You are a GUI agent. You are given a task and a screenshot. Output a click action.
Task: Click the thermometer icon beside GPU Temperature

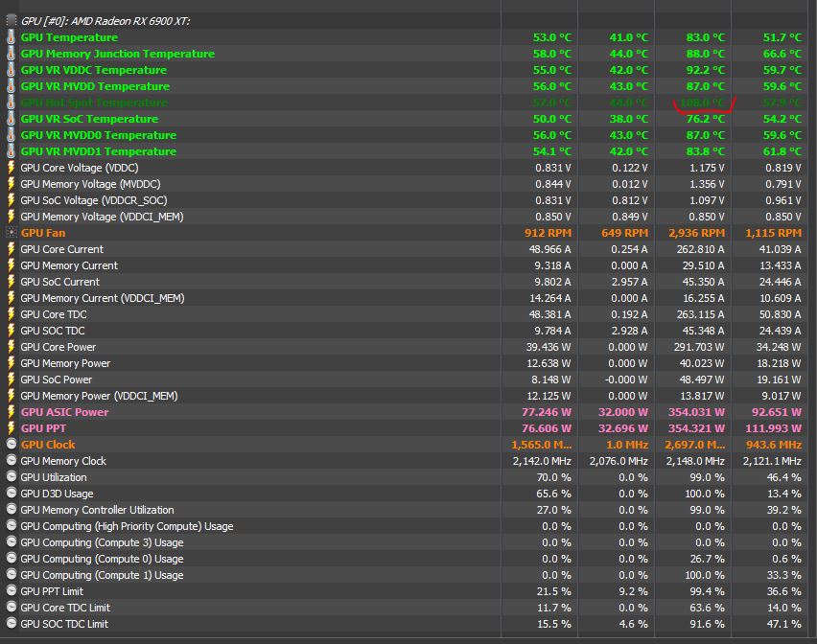pos(12,37)
